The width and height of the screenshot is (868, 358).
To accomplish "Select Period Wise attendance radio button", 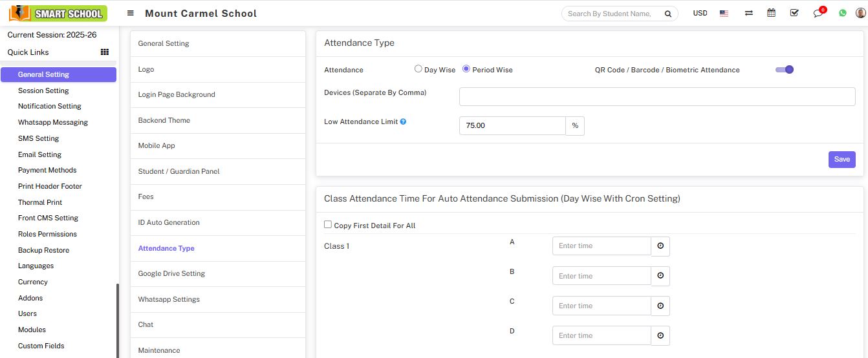I will 466,69.
